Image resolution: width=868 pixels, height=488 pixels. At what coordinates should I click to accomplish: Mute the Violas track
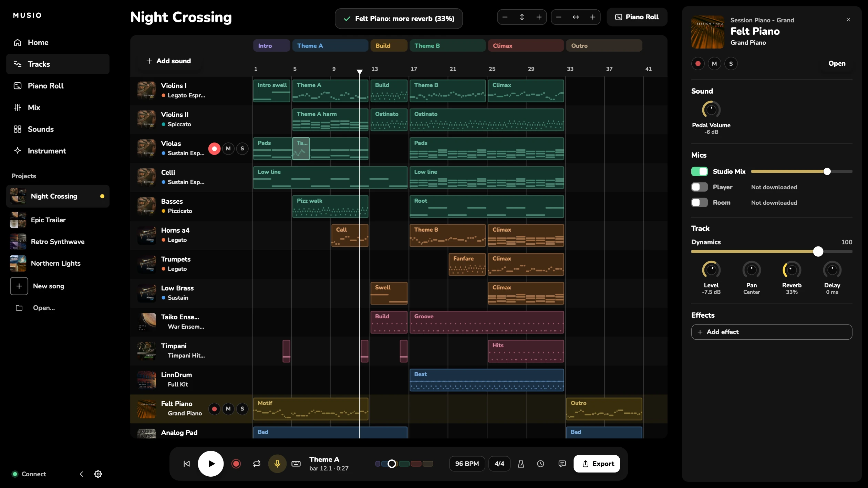click(228, 148)
